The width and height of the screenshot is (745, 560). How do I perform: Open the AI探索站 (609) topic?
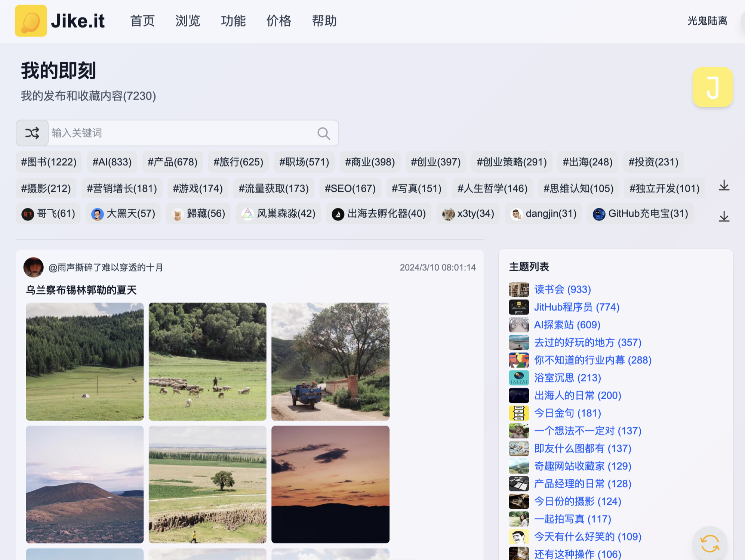[567, 325]
